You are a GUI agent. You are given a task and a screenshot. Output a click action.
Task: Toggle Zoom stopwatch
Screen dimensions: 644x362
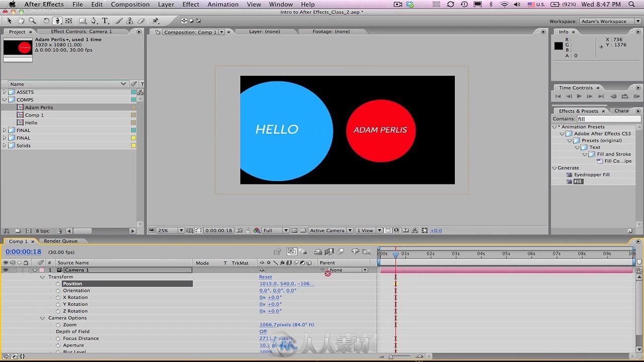[x=58, y=325]
